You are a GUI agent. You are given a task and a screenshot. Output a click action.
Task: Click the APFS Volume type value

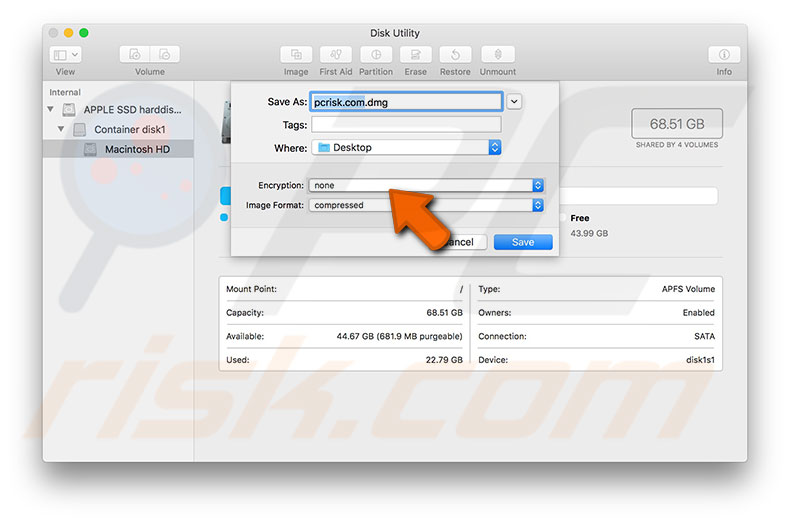point(688,289)
